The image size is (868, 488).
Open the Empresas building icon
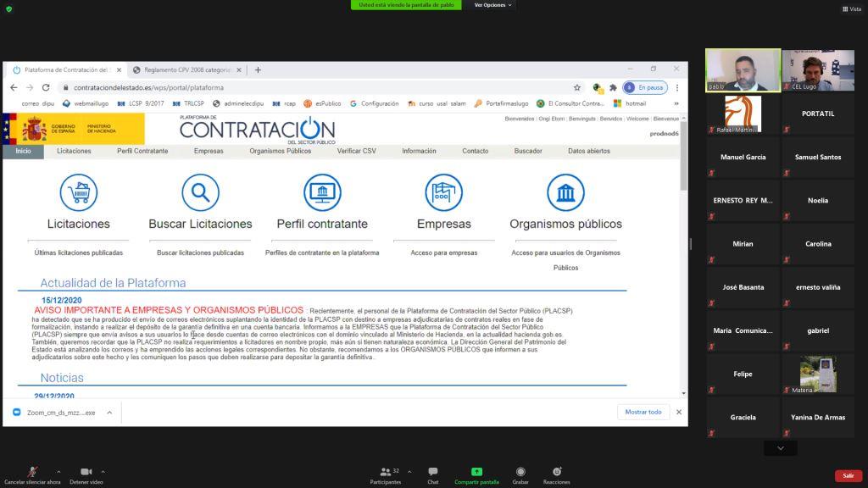pos(443,193)
